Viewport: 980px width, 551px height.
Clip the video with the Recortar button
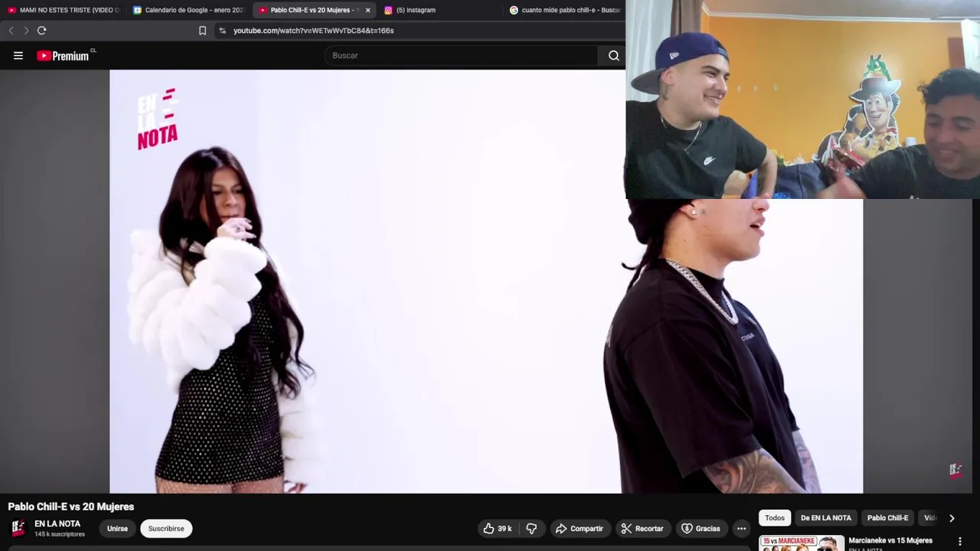coord(642,529)
